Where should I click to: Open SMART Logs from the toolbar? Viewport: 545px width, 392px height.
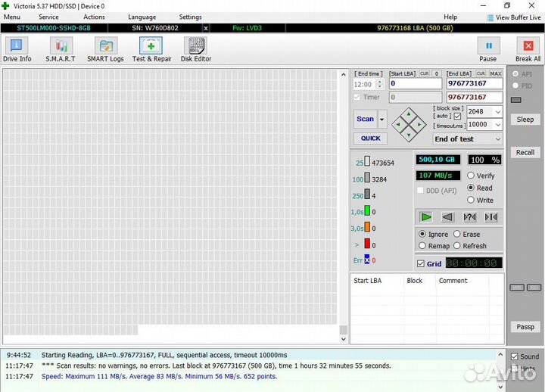(x=105, y=50)
